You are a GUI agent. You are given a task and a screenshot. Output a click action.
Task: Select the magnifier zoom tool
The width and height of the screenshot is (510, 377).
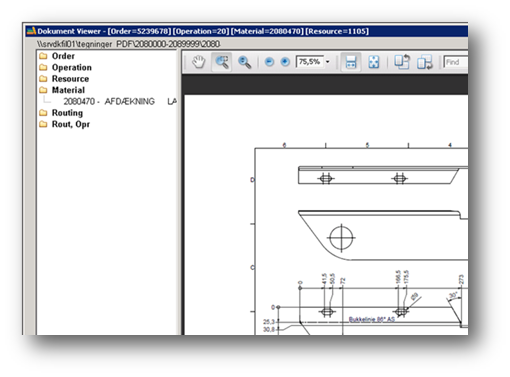[x=245, y=62]
